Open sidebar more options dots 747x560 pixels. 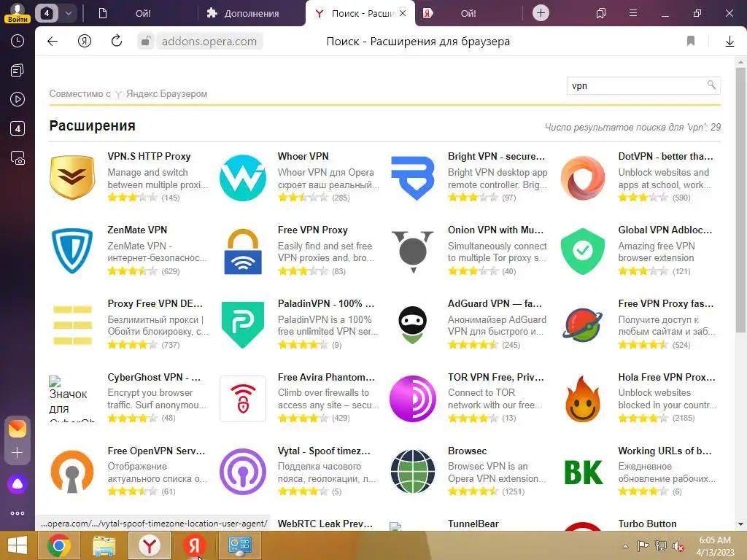click(x=18, y=513)
